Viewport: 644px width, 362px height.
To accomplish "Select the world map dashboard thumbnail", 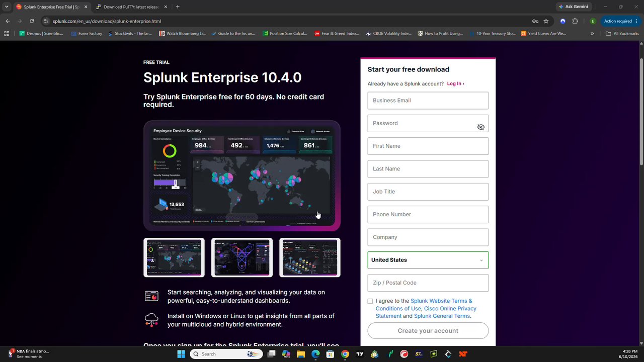I will pyautogui.click(x=174, y=257).
